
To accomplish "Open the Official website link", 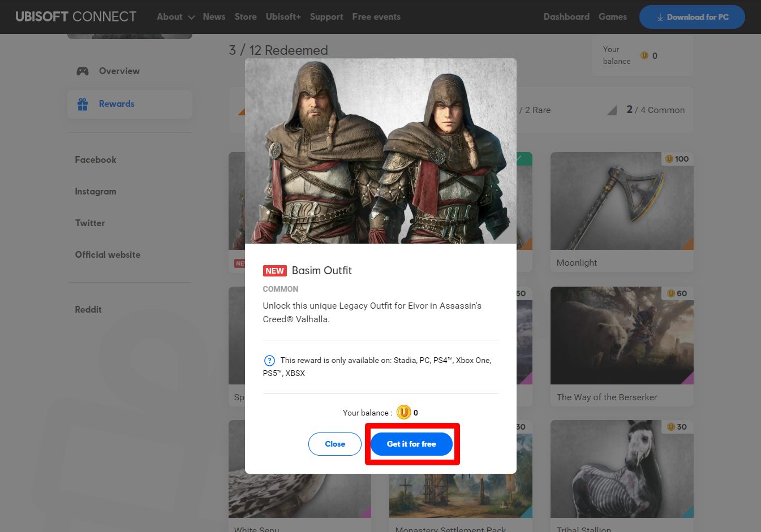I will point(108,255).
